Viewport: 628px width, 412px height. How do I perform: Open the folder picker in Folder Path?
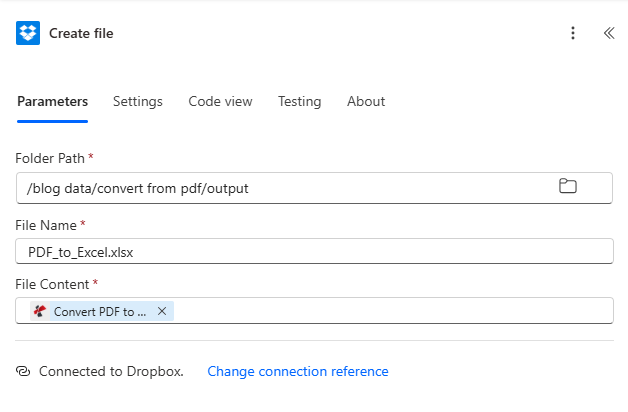tap(567, 186)
